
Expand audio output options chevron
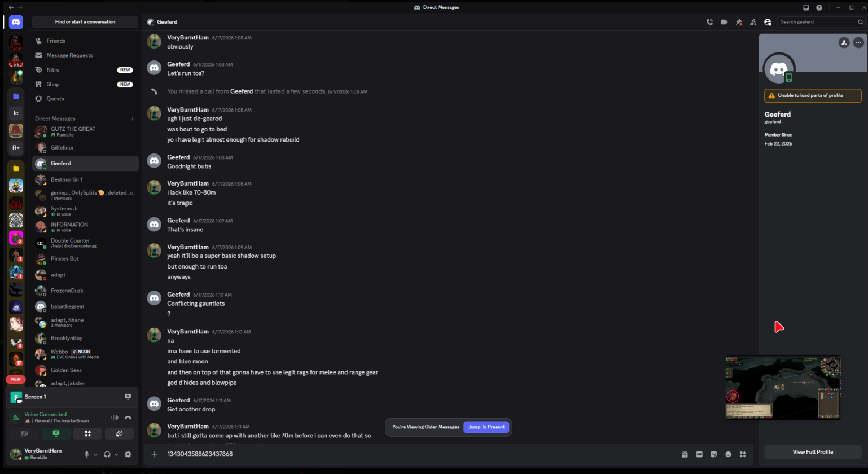[116, 454]
